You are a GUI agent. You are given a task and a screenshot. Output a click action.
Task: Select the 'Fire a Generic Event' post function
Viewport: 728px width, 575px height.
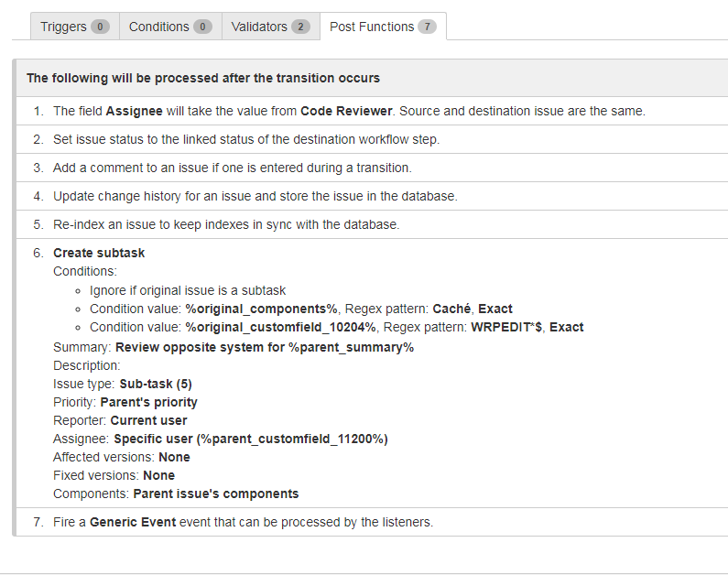243,522
